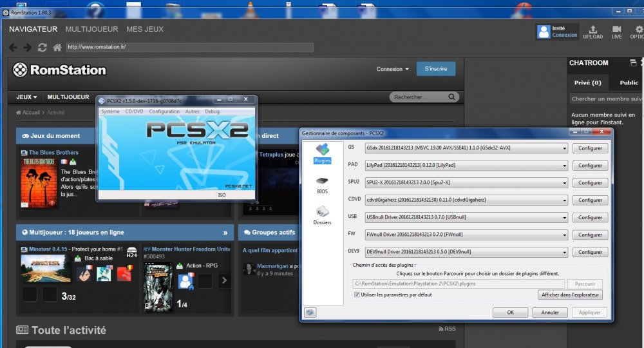Open the UPLOAD icon in top bar
The width and height of the screenshot is (644, 348).
point(592,32)
